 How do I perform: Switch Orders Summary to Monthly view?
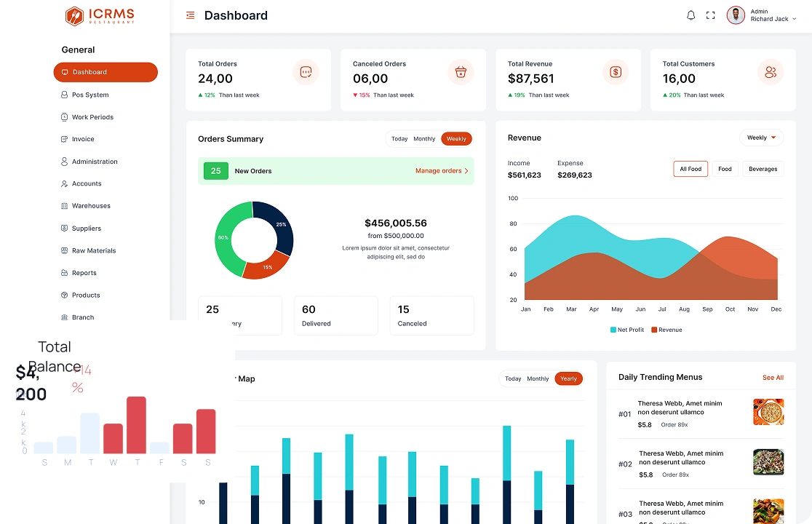click(x=424, y=139)
